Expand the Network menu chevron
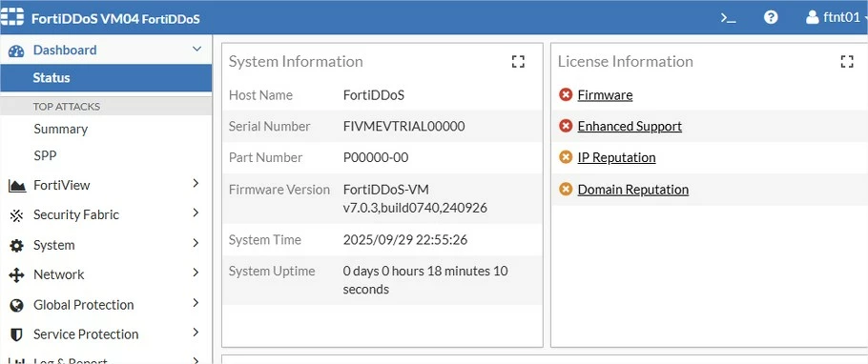The image size is (868, 364). click(196, 273)
